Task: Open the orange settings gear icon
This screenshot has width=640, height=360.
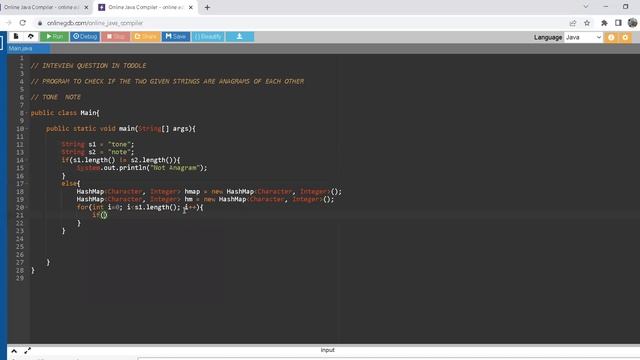Action: pos(625,38)
